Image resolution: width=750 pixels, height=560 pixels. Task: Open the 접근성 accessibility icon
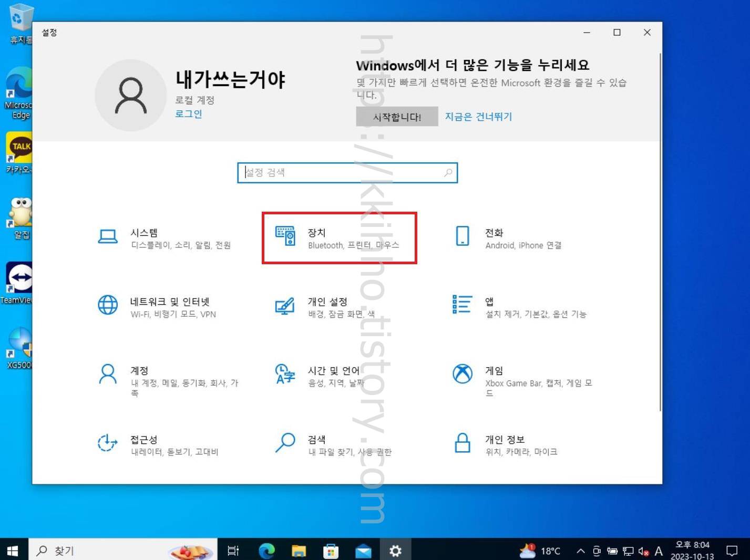107,442
